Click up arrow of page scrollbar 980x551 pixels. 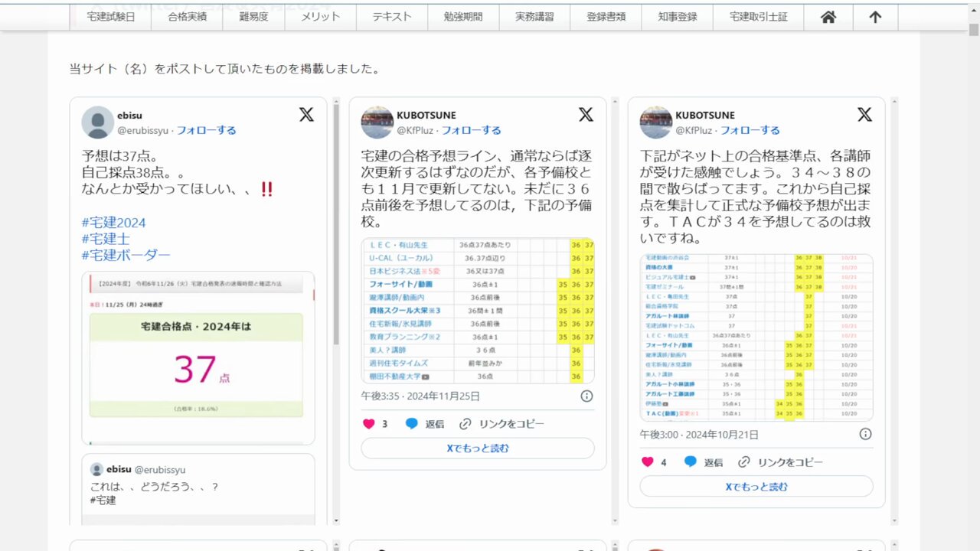tap(974, 10)
